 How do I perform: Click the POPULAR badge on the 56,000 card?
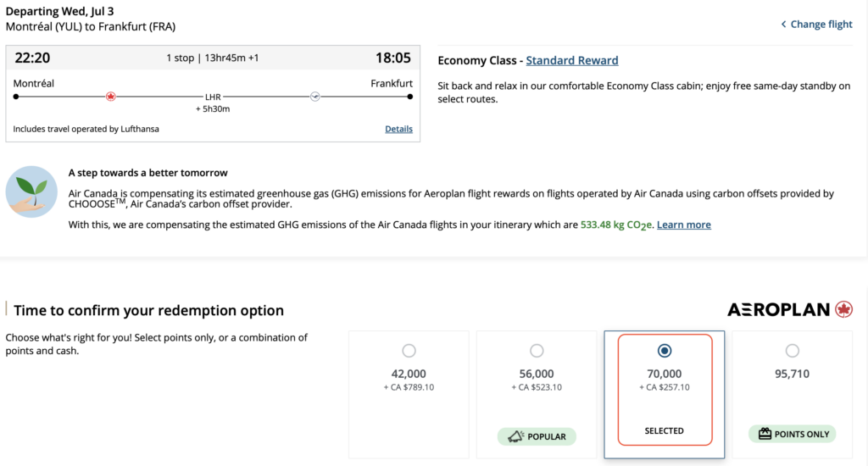click(x=537, y=436)
